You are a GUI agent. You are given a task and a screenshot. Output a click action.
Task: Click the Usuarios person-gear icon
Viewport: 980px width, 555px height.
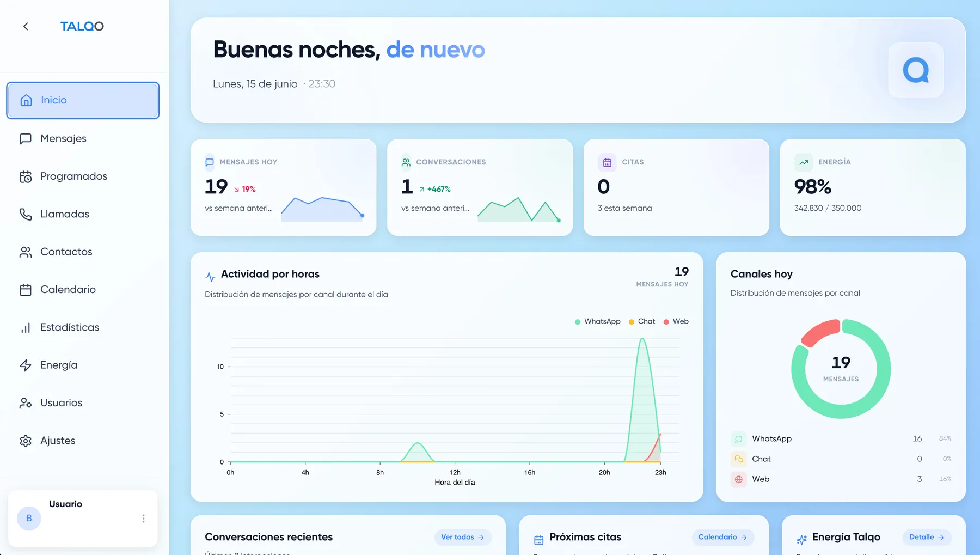click(x=26, y=403)
